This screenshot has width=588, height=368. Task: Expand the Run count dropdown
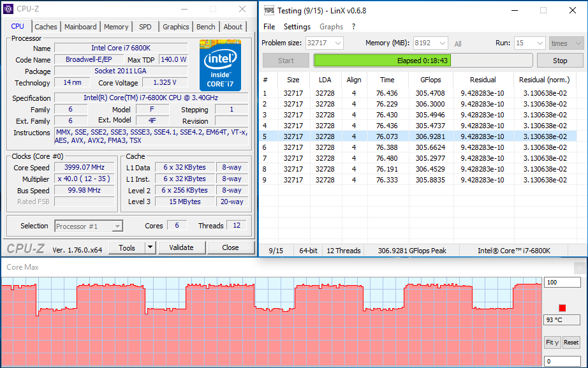click(540, 43)
